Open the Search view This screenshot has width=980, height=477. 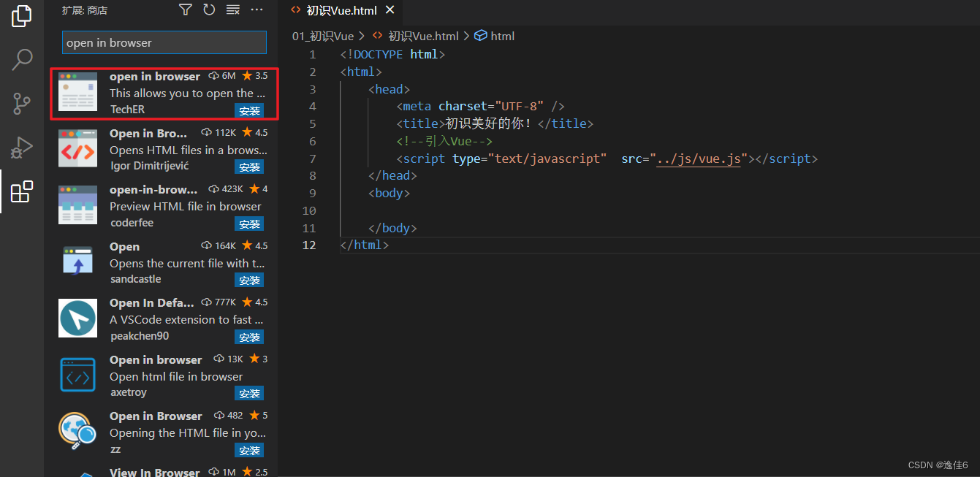pyautogui.click(x=21, y=59)
